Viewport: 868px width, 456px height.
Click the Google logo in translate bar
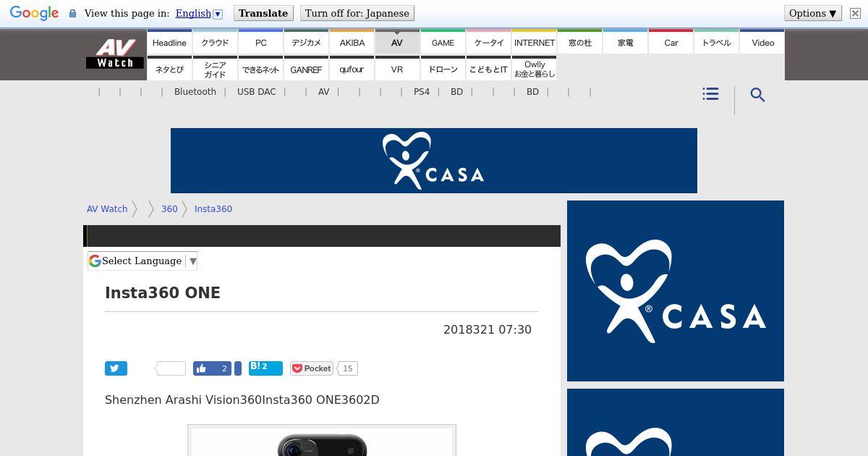pos(34,14)
